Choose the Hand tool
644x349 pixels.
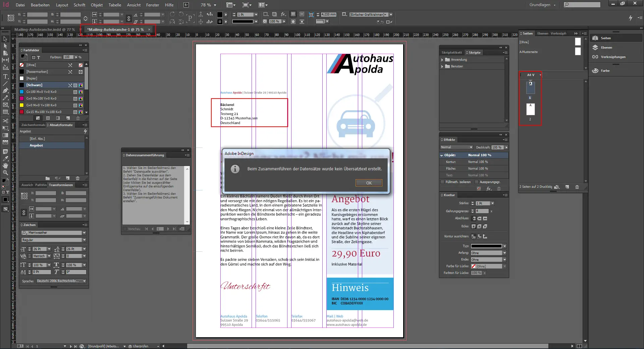point(5,166)
